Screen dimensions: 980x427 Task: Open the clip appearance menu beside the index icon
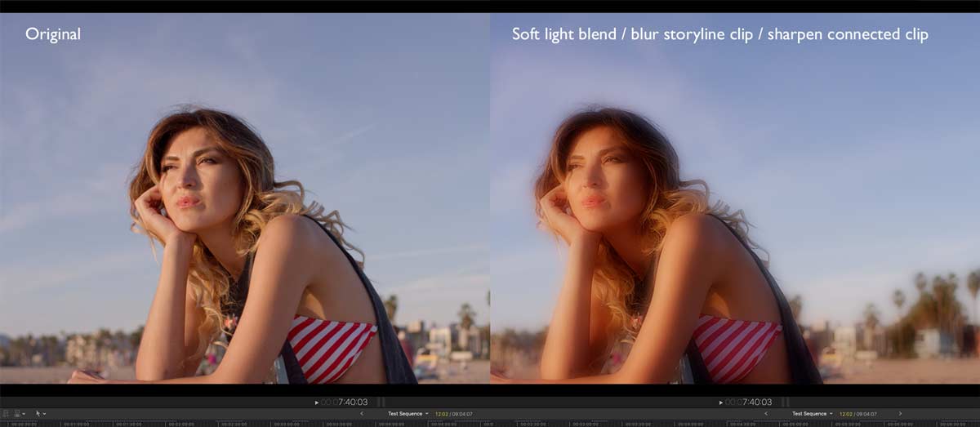point(19,414)
